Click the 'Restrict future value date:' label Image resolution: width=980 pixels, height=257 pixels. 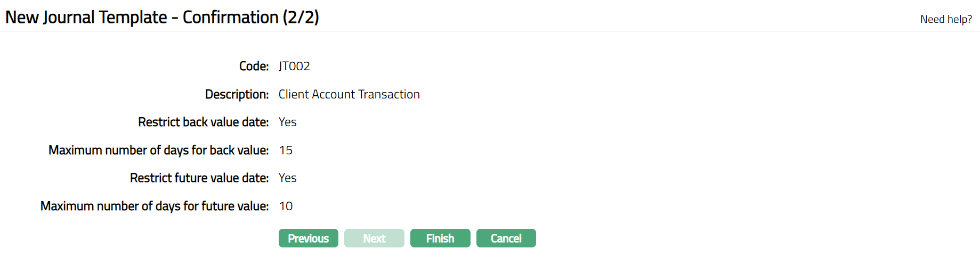click(199, 178)
